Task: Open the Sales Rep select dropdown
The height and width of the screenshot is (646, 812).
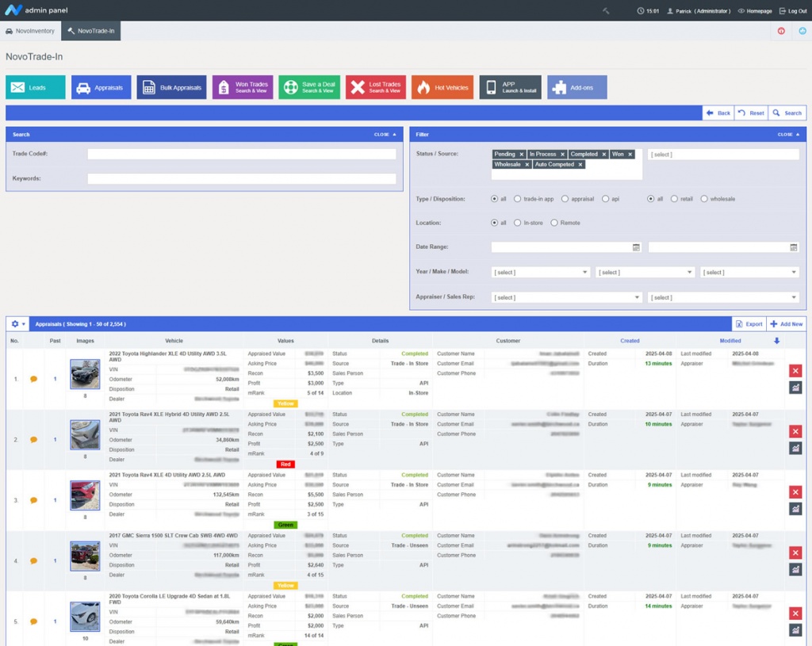Action: tap(723, 298)
